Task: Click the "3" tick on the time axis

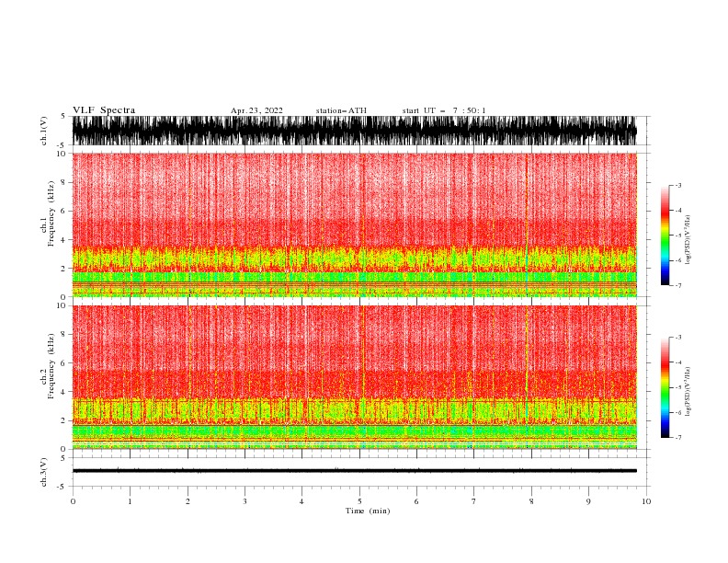Action: point(245,501)
